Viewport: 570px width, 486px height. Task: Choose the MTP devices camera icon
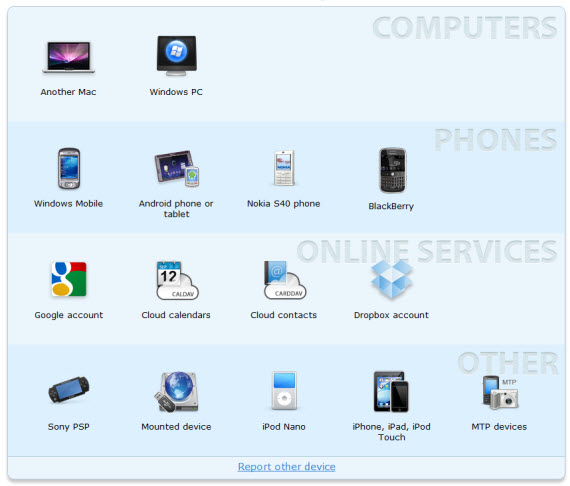click(500, 393)
